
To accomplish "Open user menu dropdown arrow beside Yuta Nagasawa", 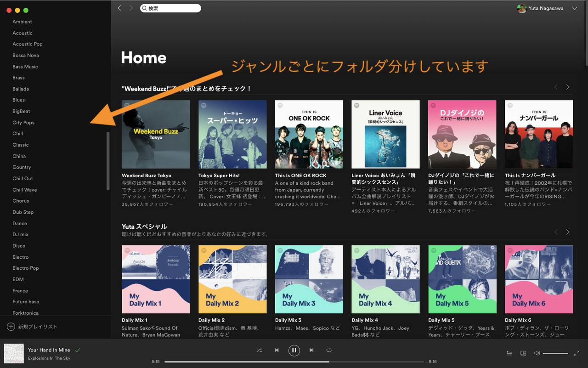I will coord(575,8).
